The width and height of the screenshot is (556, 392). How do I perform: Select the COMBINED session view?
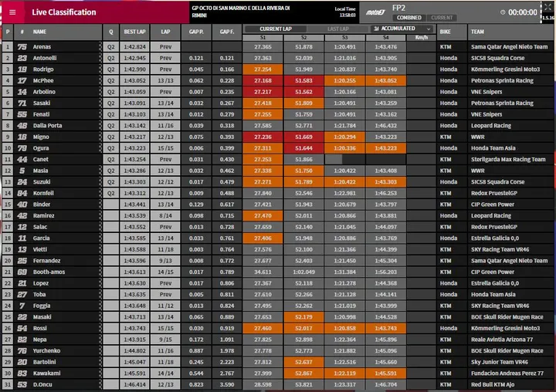409,18
